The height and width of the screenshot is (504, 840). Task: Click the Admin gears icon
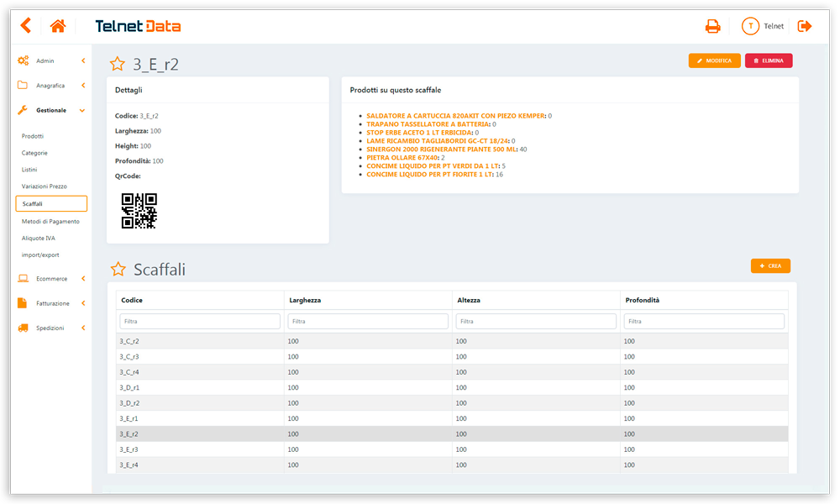point(23,60)
